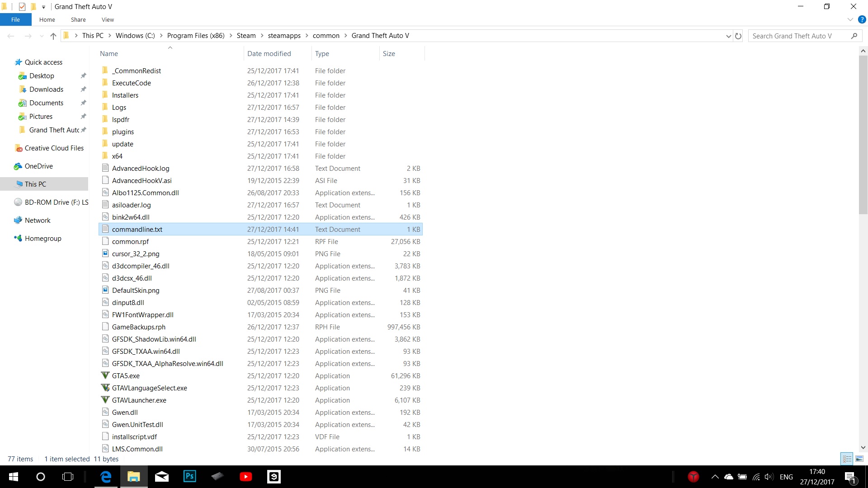Screen dimensions: 868x488
Task: Expand the ribbon with the chevron
Action: click(x=850, y=19)
